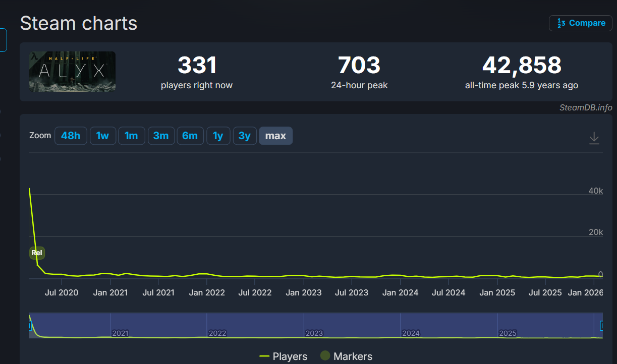Click 'all-time peak 5.9 years ago' text
Screen dimensions: 617x364
[x=522, y=85]
